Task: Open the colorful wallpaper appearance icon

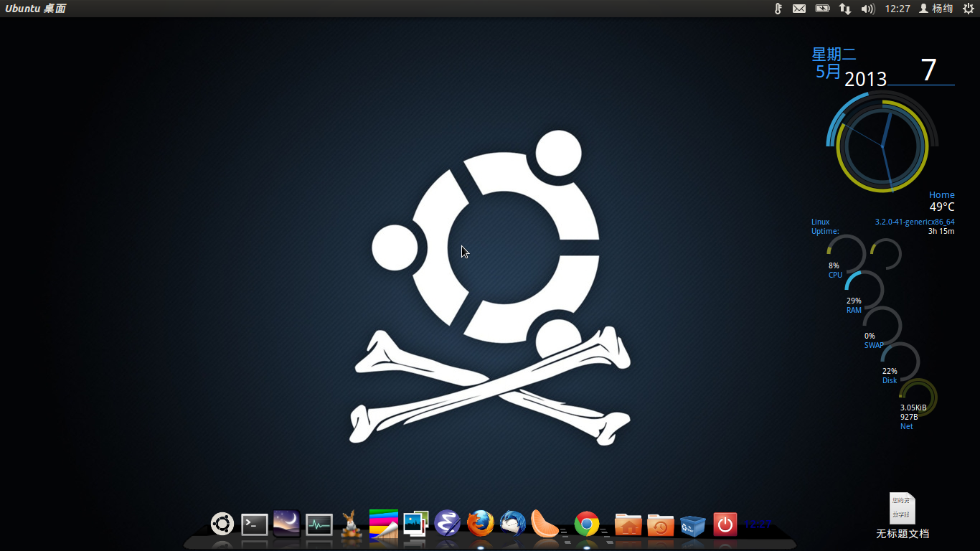Action: pyautogui.click(x=384, y=524)
